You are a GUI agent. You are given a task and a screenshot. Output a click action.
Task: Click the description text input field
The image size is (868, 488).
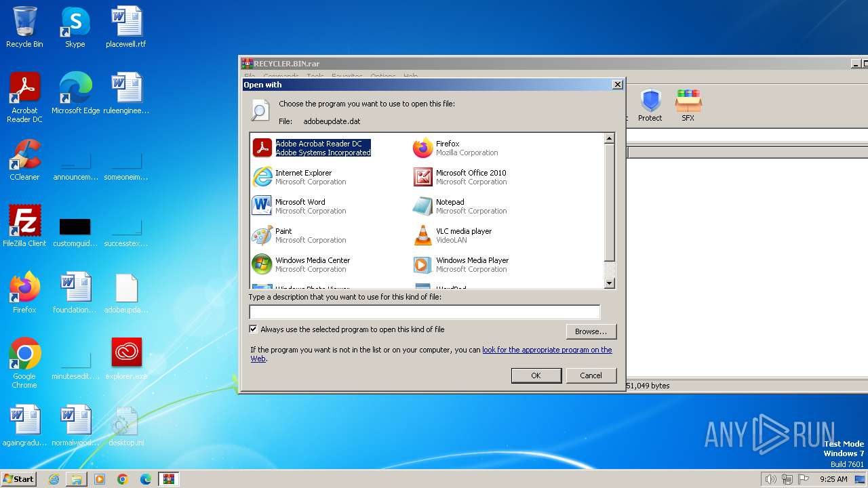point(425,312)
